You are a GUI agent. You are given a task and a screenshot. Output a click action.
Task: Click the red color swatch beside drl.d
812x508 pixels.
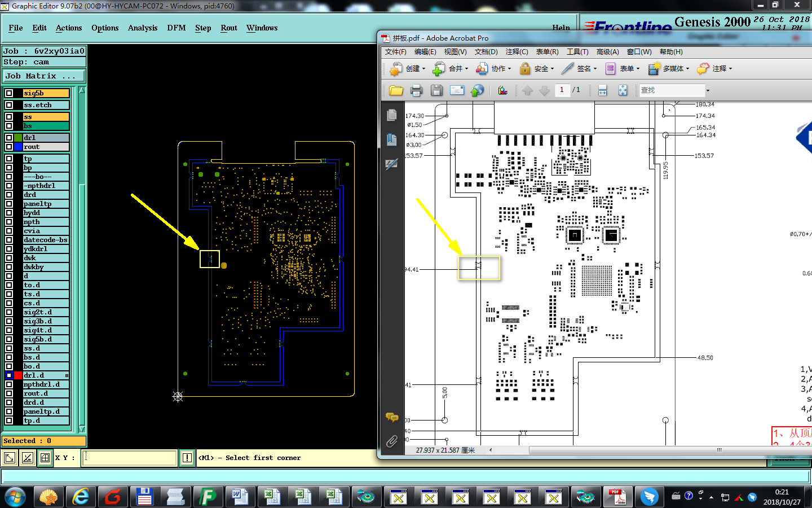click(x=18, y=375)
